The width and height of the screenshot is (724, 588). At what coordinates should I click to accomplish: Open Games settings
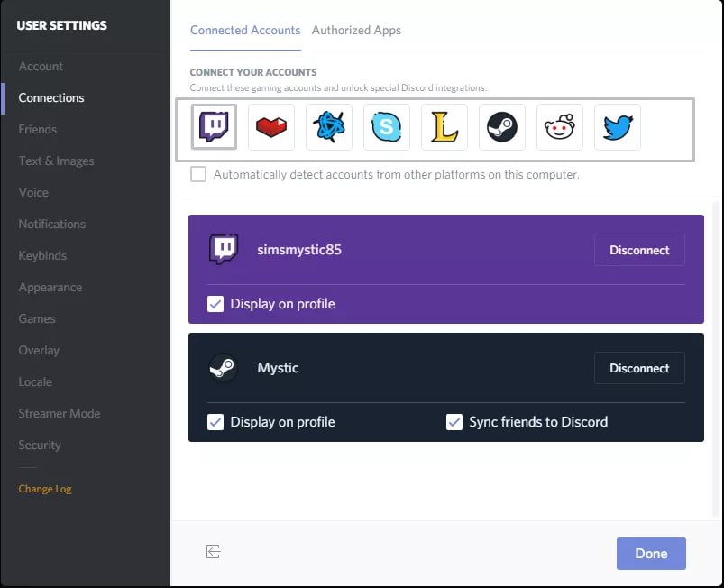click(37, 318)
